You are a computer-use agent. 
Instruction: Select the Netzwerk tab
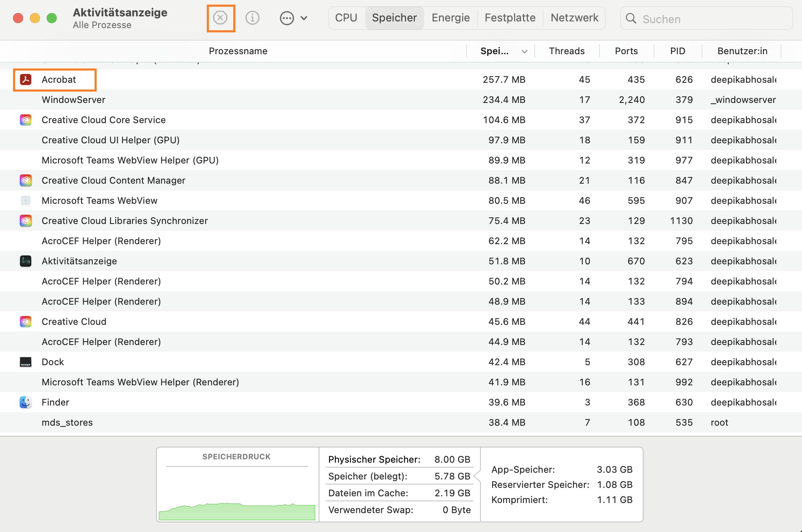click(x=574, y=18)
